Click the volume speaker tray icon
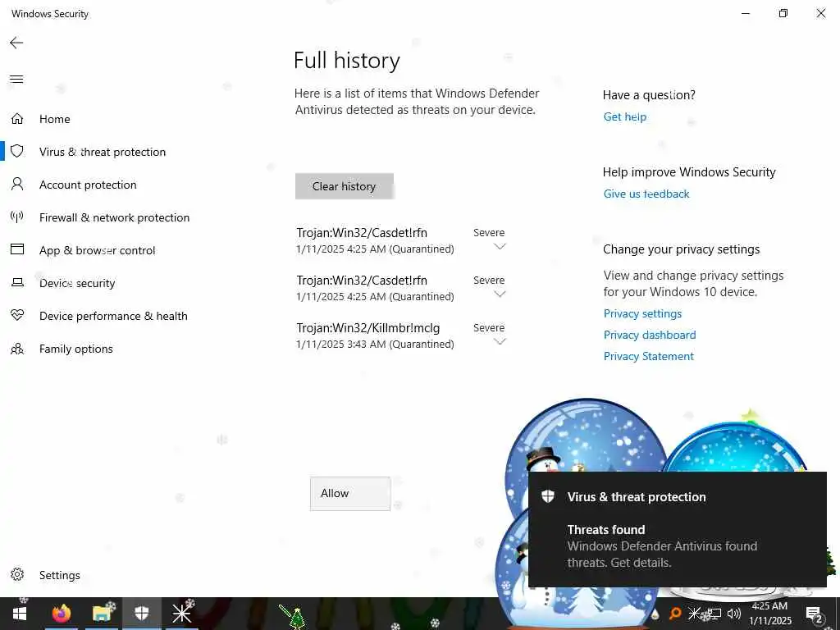The image size is (840, 630). click(x=734, y=614)
